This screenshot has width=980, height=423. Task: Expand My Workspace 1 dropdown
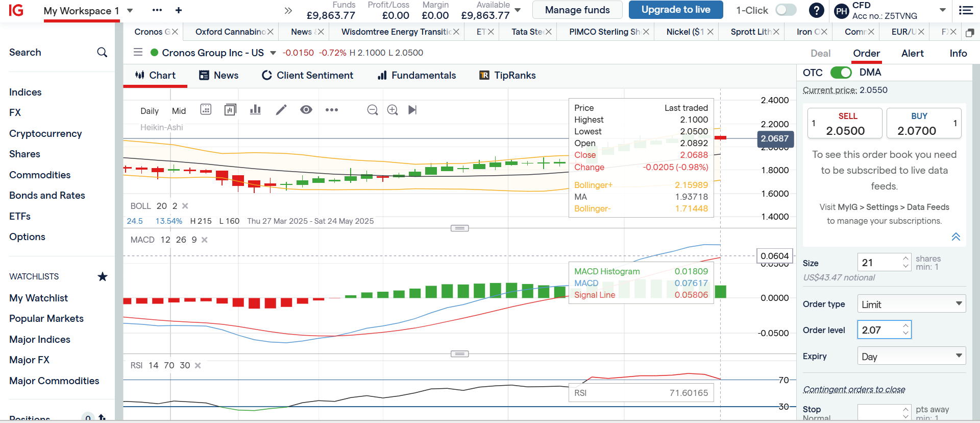point(130,10)
